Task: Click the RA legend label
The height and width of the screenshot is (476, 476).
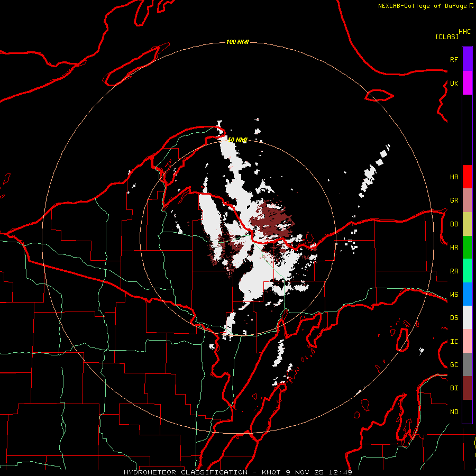Action: pyautogui.click(x=454, y=271)
